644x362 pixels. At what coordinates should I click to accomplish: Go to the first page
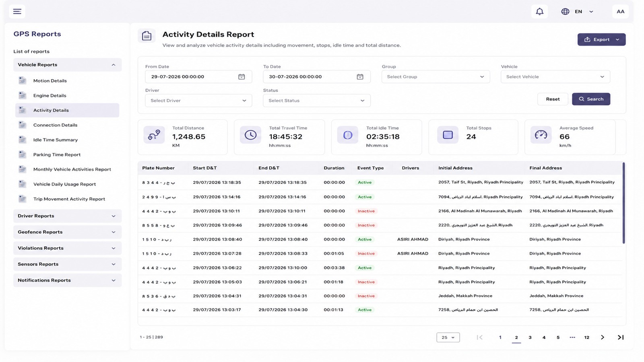coord(479,337)
